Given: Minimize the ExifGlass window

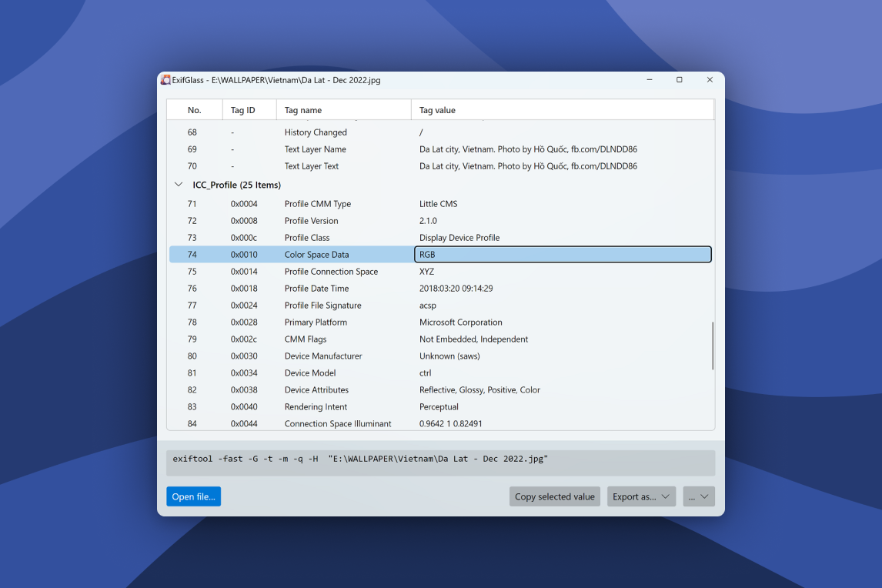Looking at the screenshot, I should pyautogui.click(x=650, y=80).
